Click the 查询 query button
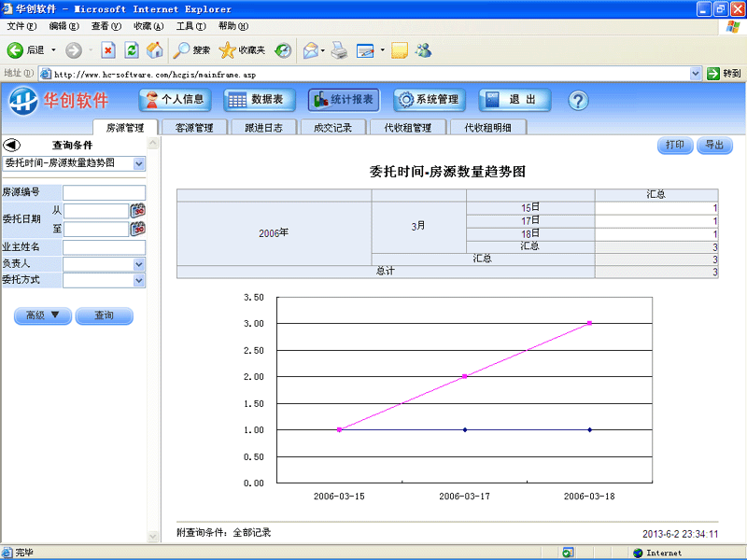747x560 pixels. click(x=104, y=315)
